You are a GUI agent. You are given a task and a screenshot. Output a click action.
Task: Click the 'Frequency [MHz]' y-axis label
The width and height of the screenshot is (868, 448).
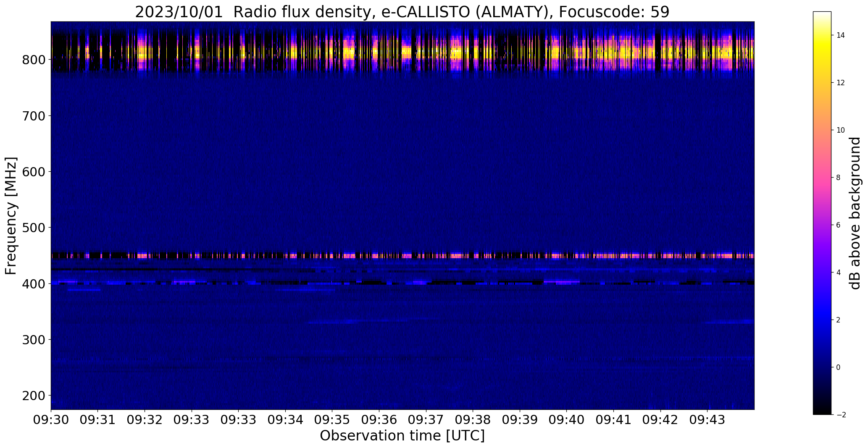point(11,216)
